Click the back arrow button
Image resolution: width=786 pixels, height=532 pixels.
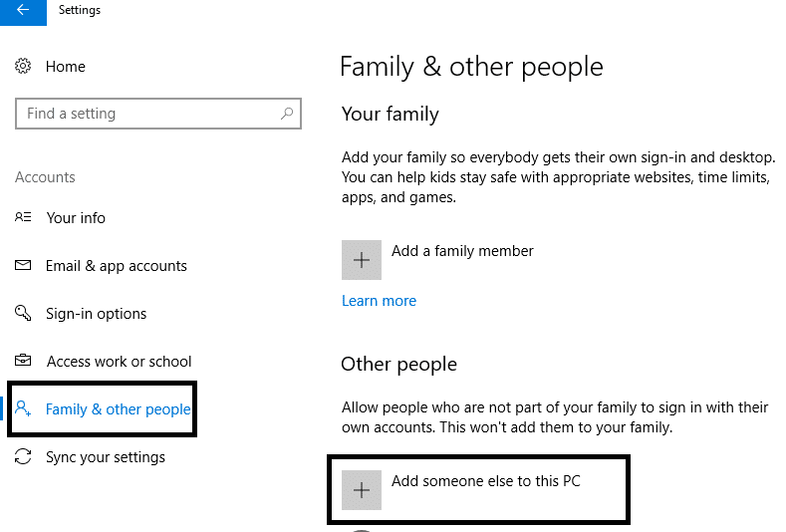click(x=22, y=11)
